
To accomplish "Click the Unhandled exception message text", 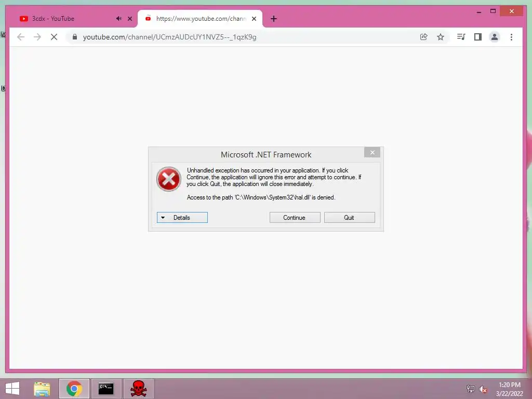I will (274, 177).
